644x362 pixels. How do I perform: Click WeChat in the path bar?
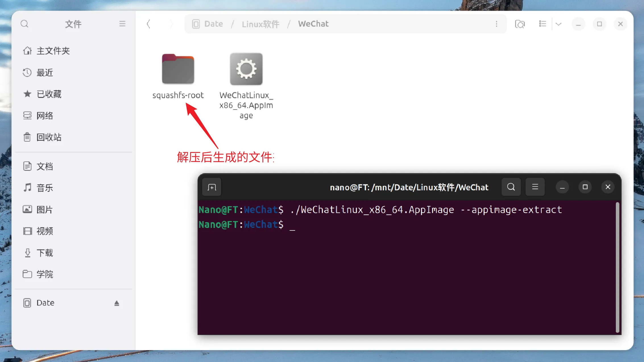313,24
